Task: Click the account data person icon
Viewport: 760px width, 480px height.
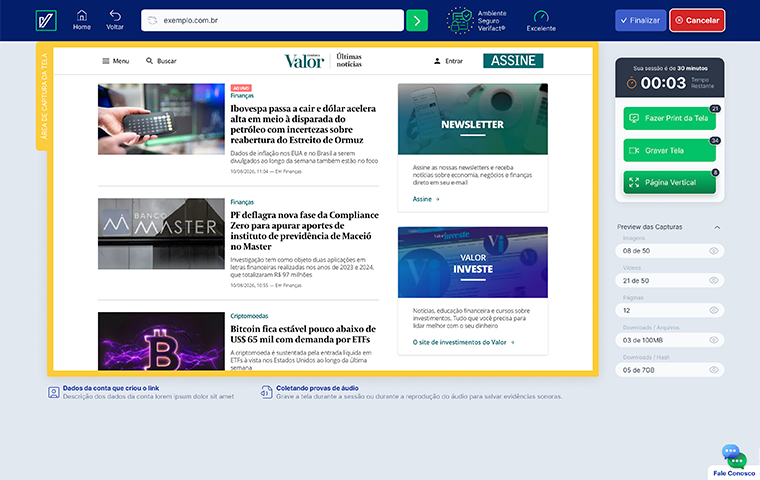Action: (53, 392)
